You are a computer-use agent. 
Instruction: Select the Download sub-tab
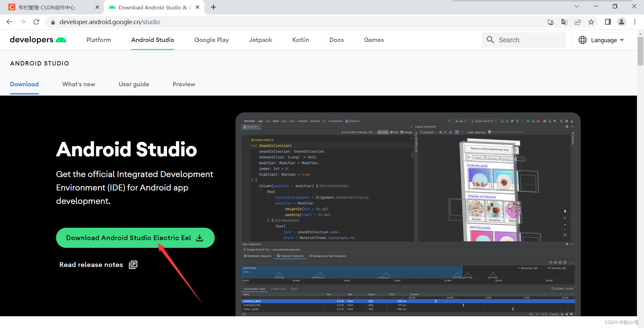point(24,84)
